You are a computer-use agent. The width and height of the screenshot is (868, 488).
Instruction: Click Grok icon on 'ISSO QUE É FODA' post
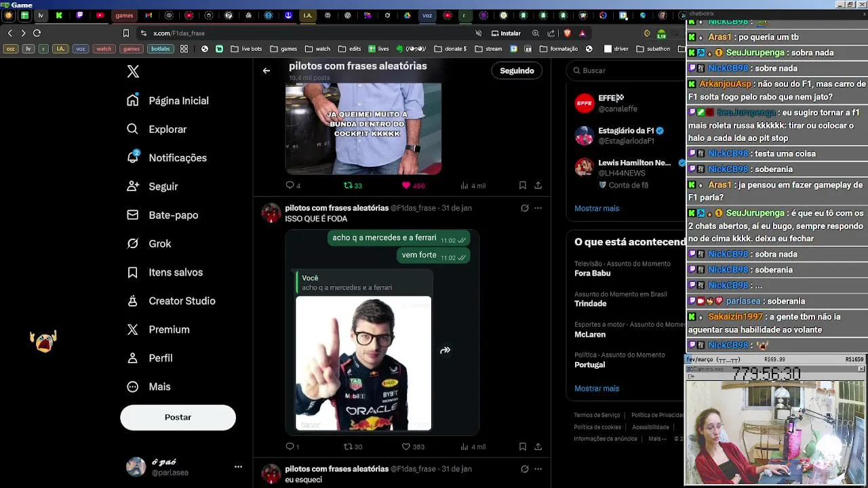tap(524, 208)
